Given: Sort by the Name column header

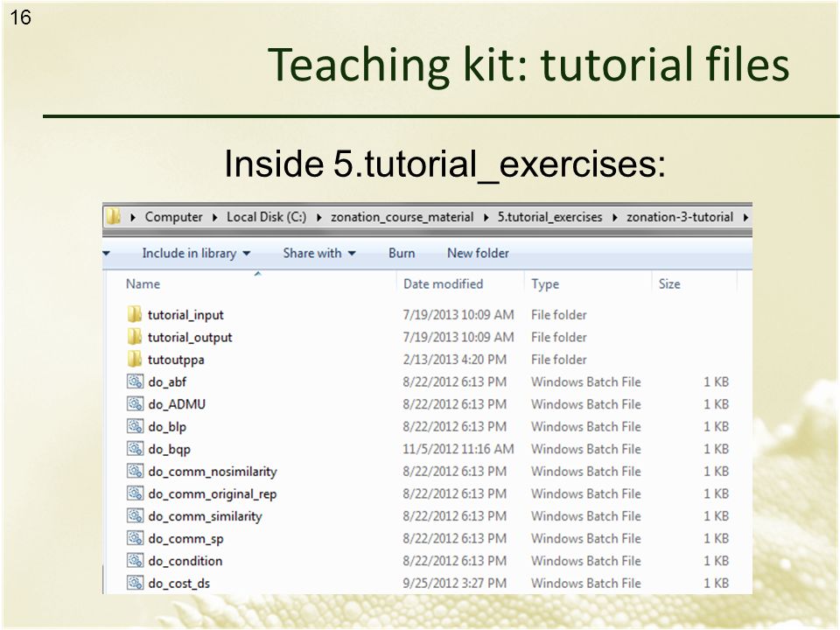Looking at the screenshot, I should (143, 283).
